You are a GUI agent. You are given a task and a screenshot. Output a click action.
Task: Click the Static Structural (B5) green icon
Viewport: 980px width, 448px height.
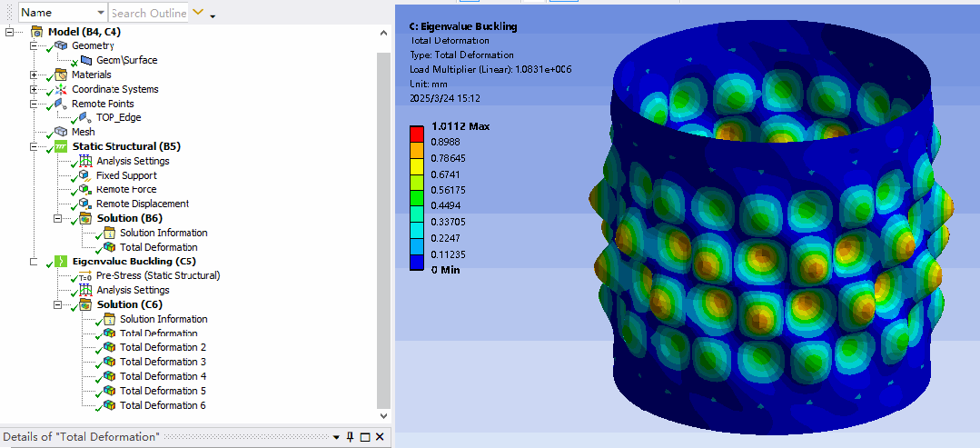pyautogui.click(x=61, y=146)
